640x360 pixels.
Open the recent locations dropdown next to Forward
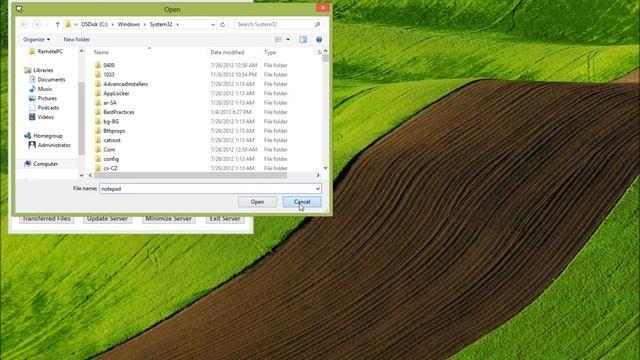coord(47,24)
